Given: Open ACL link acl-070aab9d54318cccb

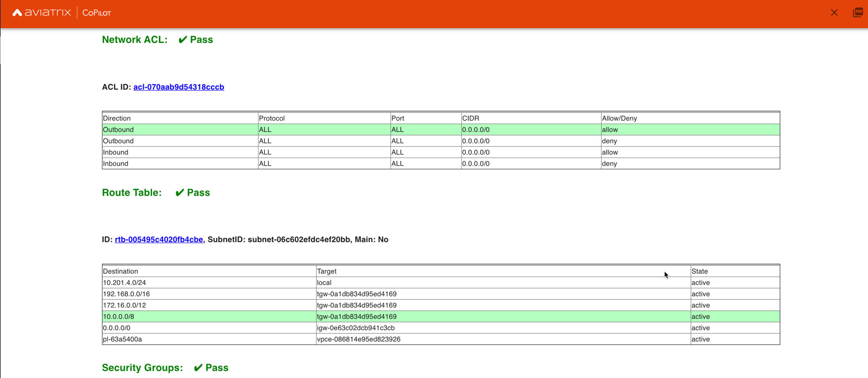Looking at the screenshot, I should point(179,87).
